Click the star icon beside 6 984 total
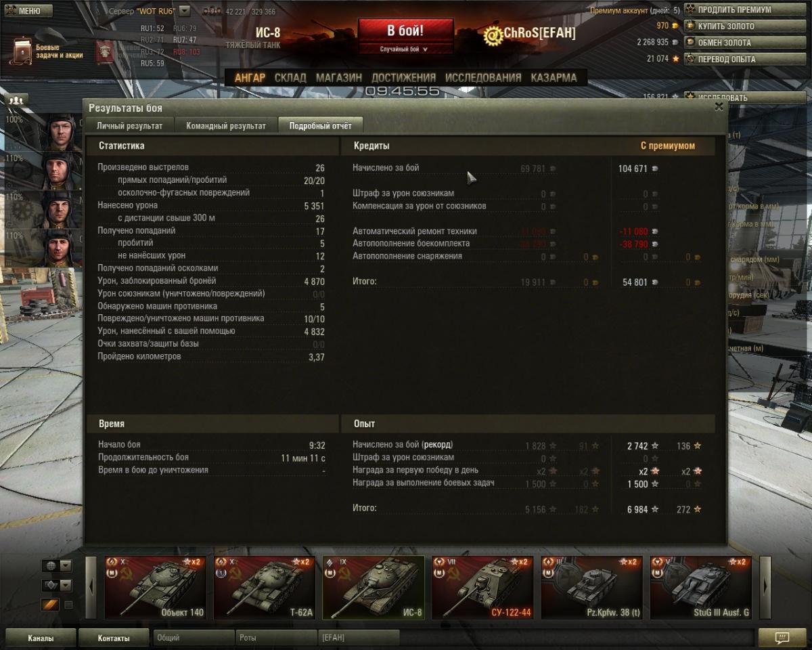This screenshot has height=650, width=812. click(654, 509)
